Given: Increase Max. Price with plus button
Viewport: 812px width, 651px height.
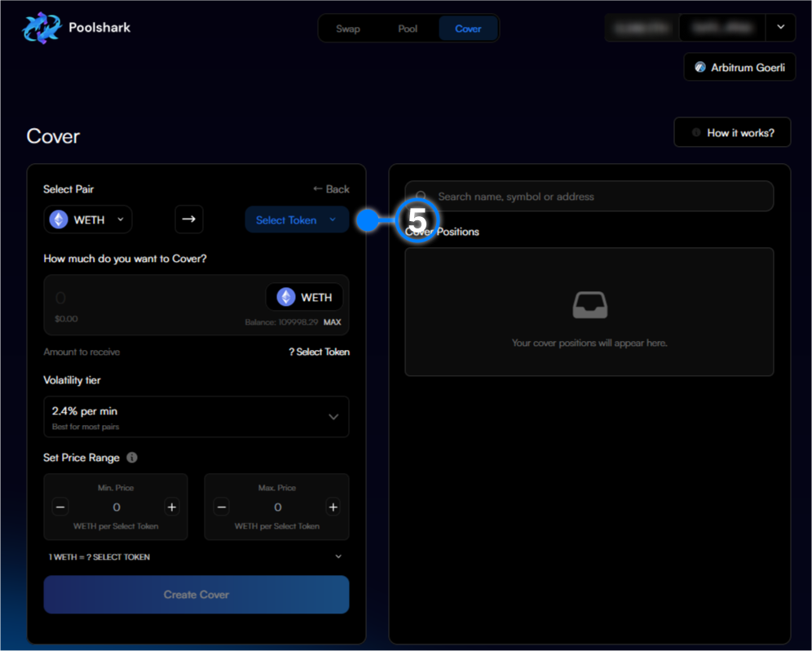Looking at the screenshot, I should 333,507.
